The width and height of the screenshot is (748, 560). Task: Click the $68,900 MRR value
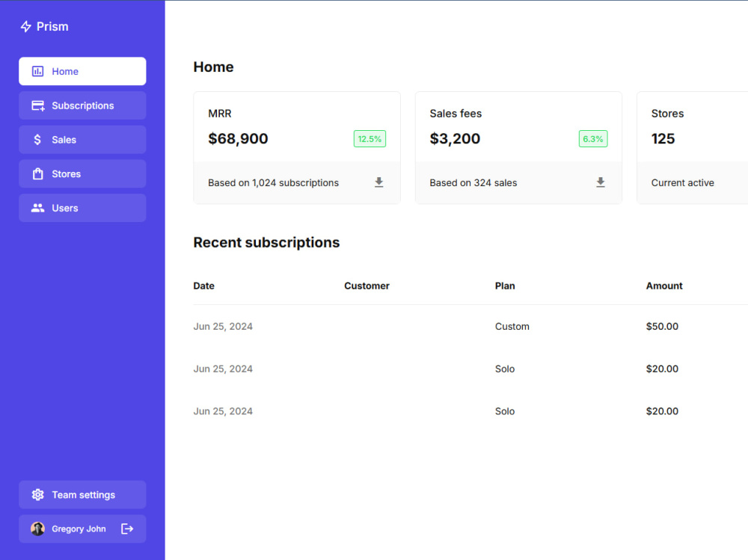(238, 139)
